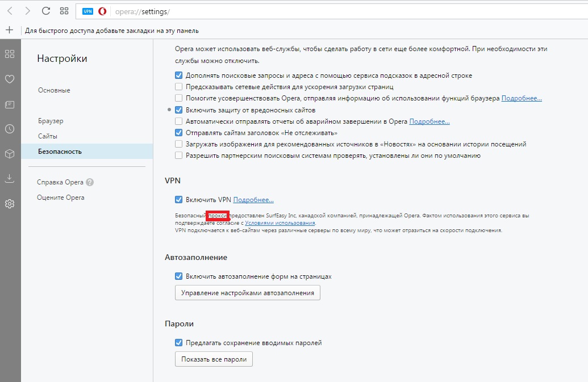Toggle Предлагать сохранение вводимых паролей checkbox
This screenshot has width=588, height=382.
click(x=179, y=343)
